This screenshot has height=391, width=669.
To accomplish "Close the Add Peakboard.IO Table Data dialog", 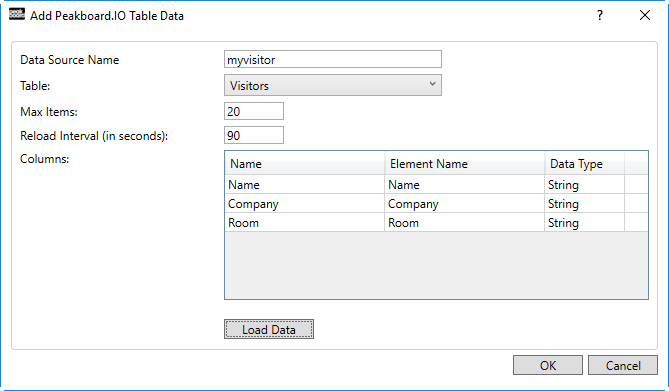I will pyautogui.click(x=645, y=15).
